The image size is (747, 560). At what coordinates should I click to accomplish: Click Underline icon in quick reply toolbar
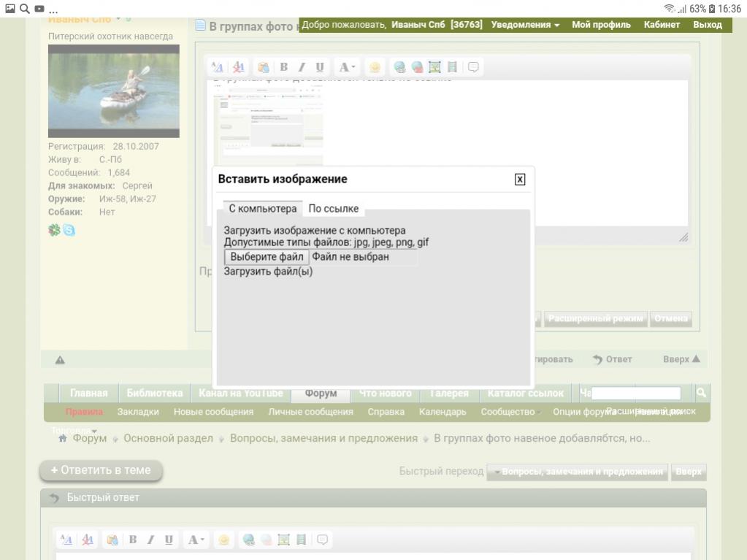pos(168,540)
